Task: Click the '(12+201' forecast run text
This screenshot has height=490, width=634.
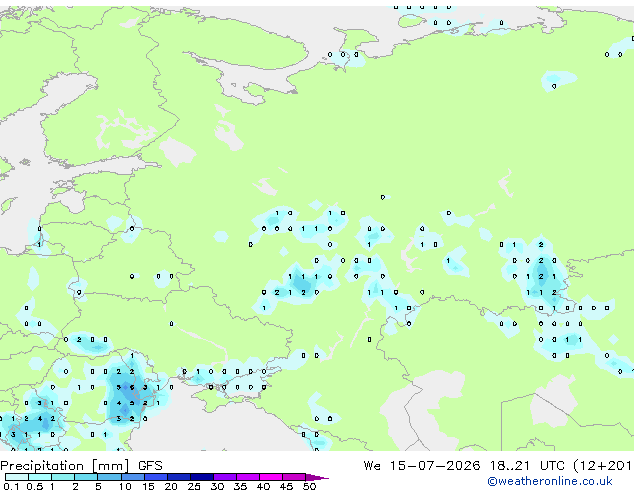Action: [x=603, y=466]
